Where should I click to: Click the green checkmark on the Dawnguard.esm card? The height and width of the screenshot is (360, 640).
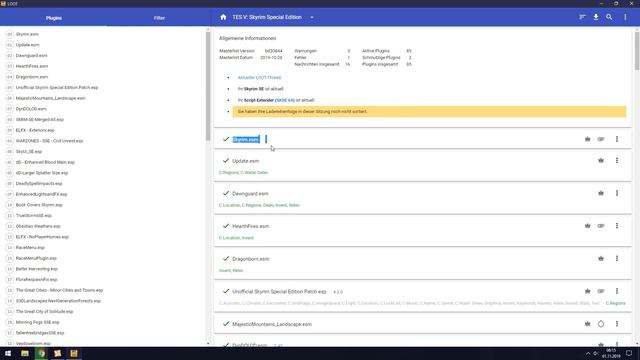tap(226, 193)
